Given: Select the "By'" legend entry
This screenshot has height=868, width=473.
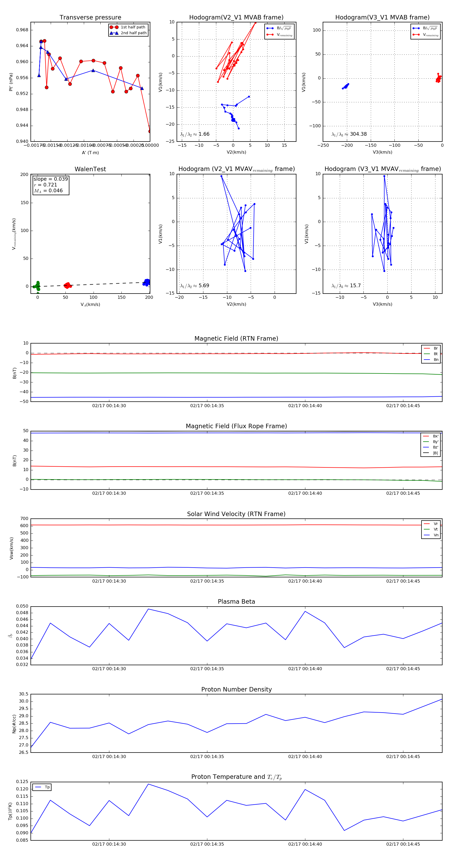Looking at the screenshot, I should [x=431, y=442].
